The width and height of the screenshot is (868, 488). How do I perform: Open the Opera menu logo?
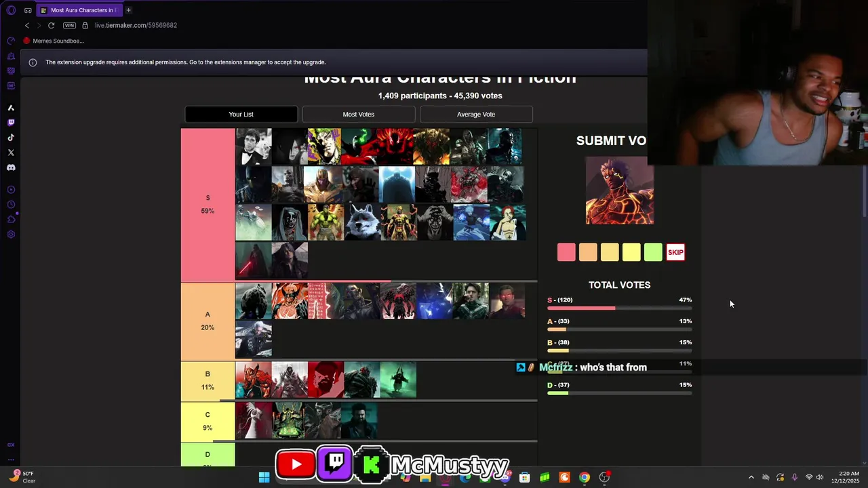point(11,10)
